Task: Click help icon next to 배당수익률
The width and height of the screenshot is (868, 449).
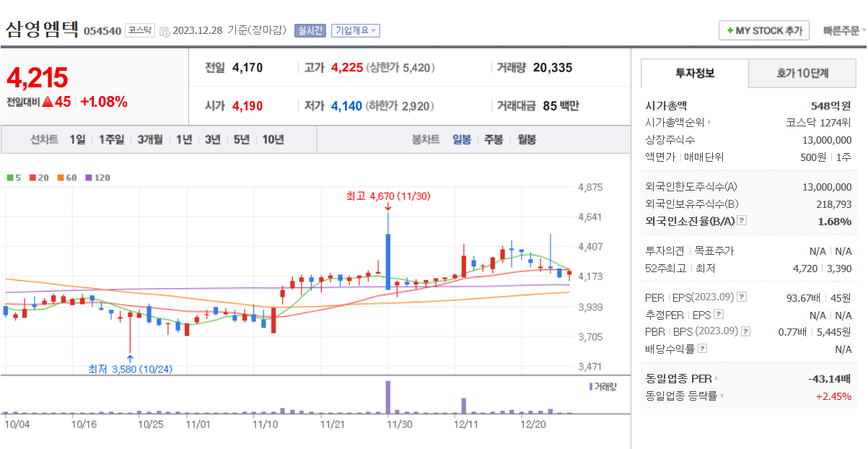Action: coord(702,349)
